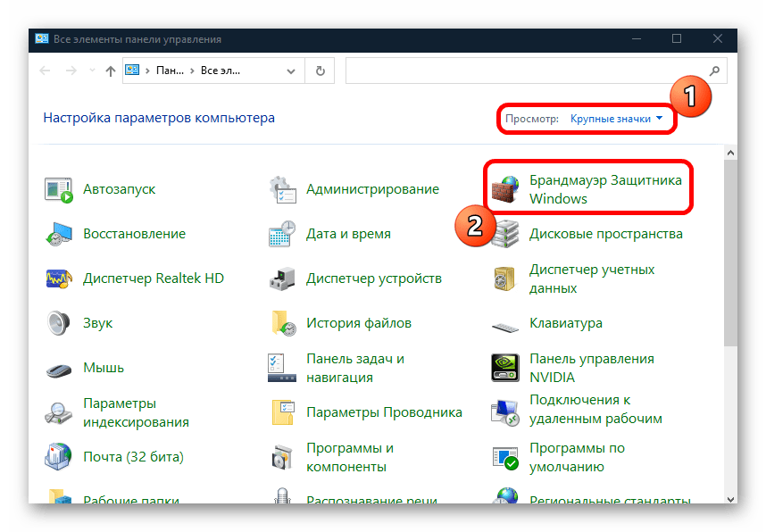Image resolution: width=766 pixels, height=532 pixels.
Task: Open the Параметры индексирования icon
Action: [59, 412]
